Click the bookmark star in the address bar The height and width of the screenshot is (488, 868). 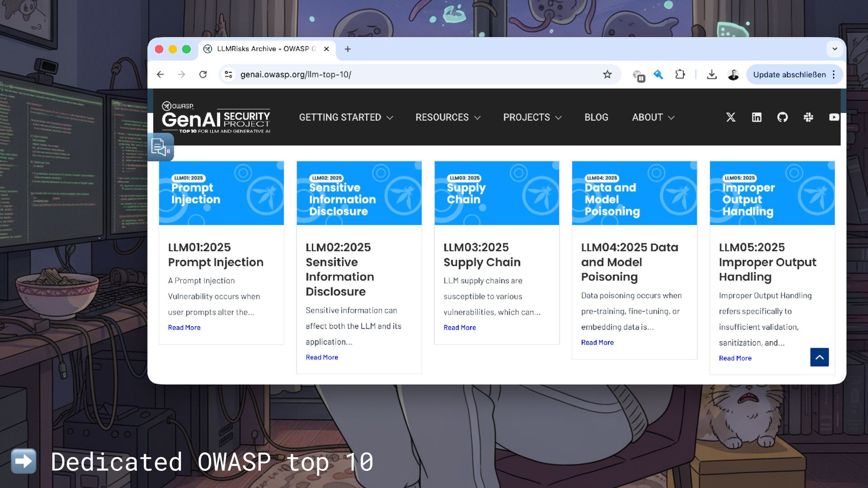607,75
